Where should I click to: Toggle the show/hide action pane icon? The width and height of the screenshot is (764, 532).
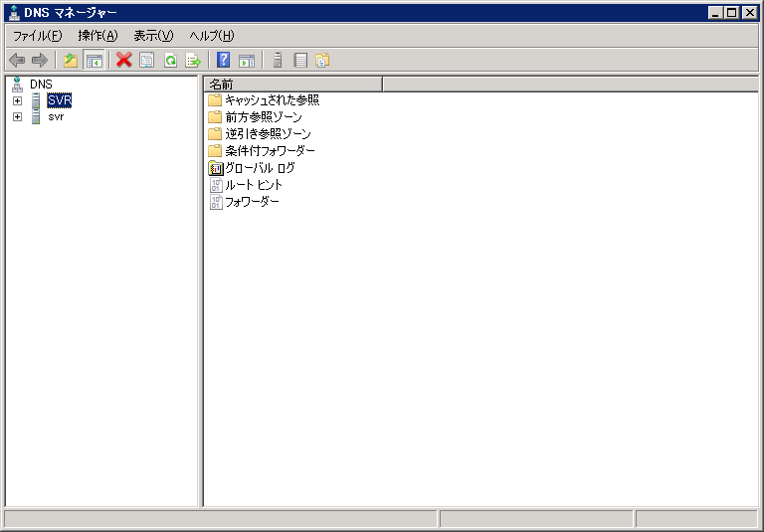[247, 61]
